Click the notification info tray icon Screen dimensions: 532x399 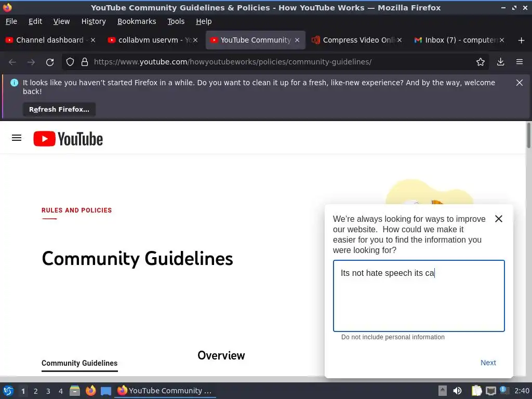click(504, 390)
